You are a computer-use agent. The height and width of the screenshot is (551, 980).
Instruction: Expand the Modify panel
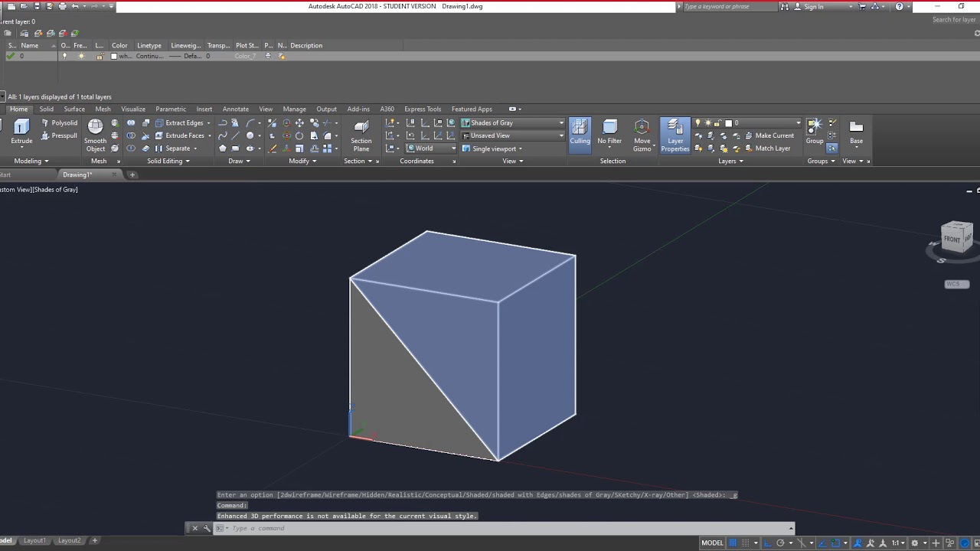click(x=302, y=161)
